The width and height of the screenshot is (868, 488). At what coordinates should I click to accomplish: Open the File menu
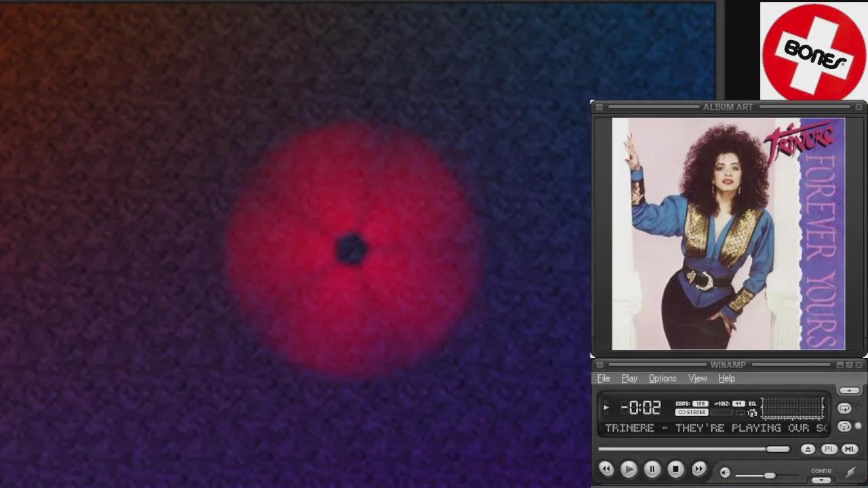pyautogui.click(x=604, y=378)
